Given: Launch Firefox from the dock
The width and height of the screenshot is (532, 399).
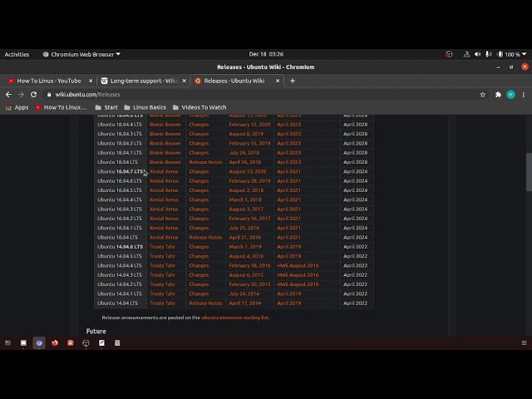Looking at the screenshot, I should [55, 343].
